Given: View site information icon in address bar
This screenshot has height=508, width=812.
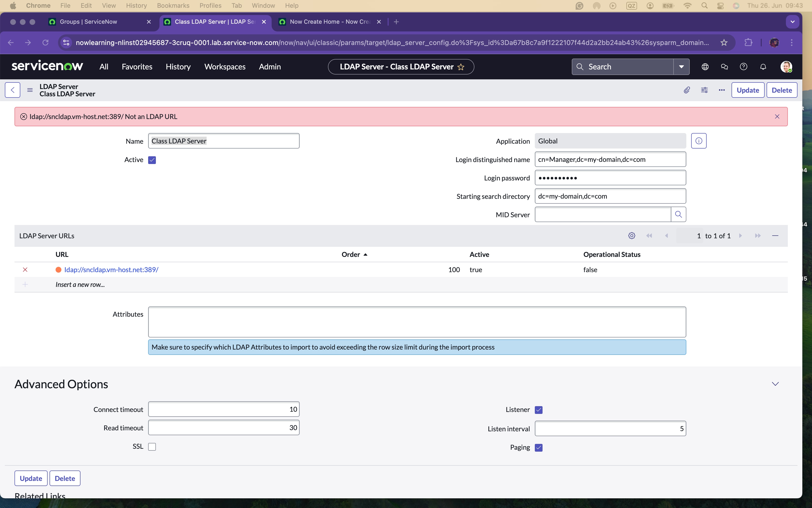Looking at the screenshot, I should coord(66,43).
